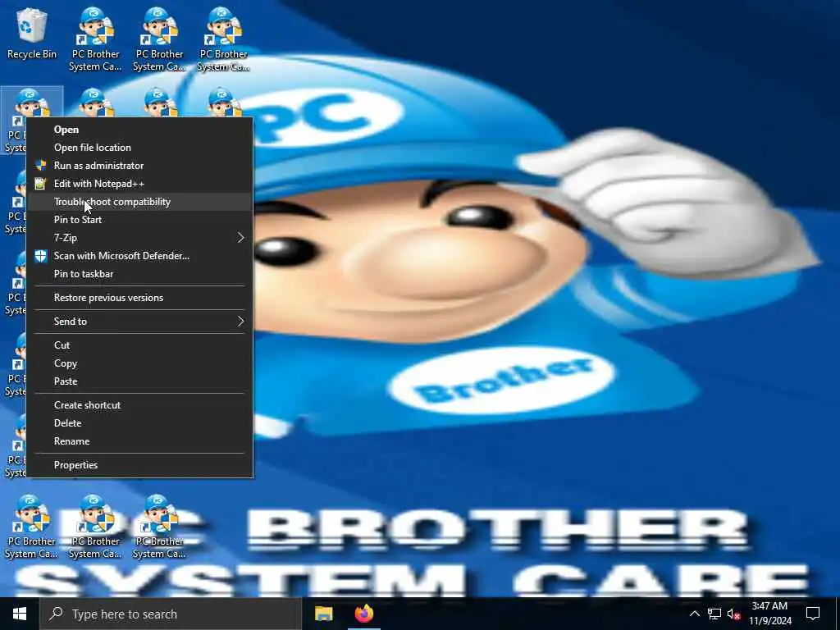Screen dimensions: 840x630
Task: Focus the 'Type here to search' box
Action: click(171, 614)
